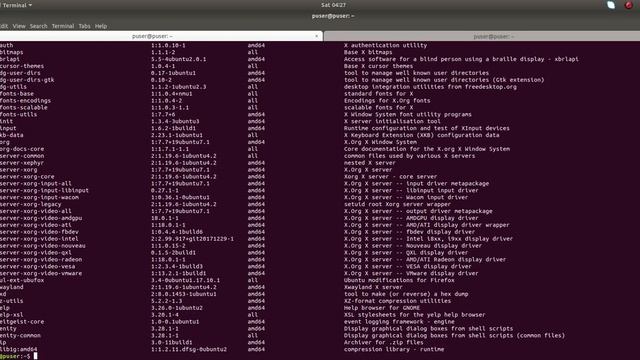The width and height of the screenshot is (640, 360).
Task: Click "setuid root Xorg server wrapper"
Action: pos(397,204)
